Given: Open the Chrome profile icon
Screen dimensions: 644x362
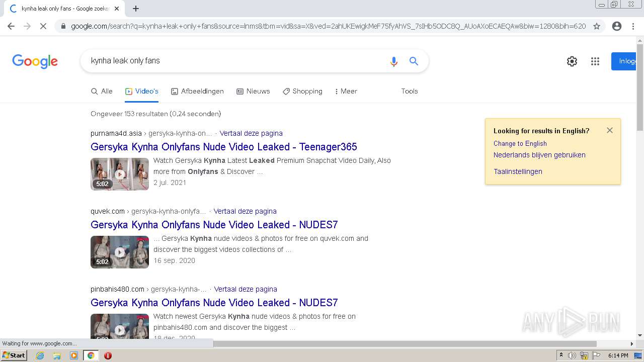Looking at the screenshot, I should tap(617, 26).
